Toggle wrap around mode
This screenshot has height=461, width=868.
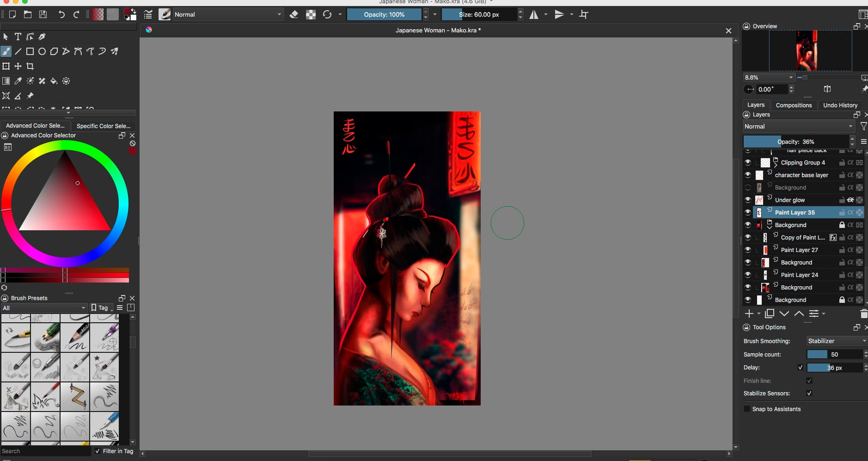(x=584, y=14)
